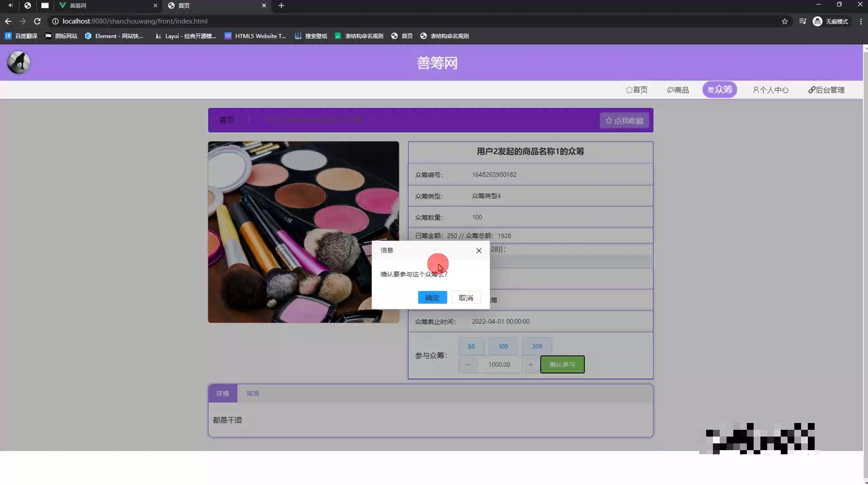Open the Layui bookmark
Viewport: 868px width, 485px height.
(x=184, y=36)
